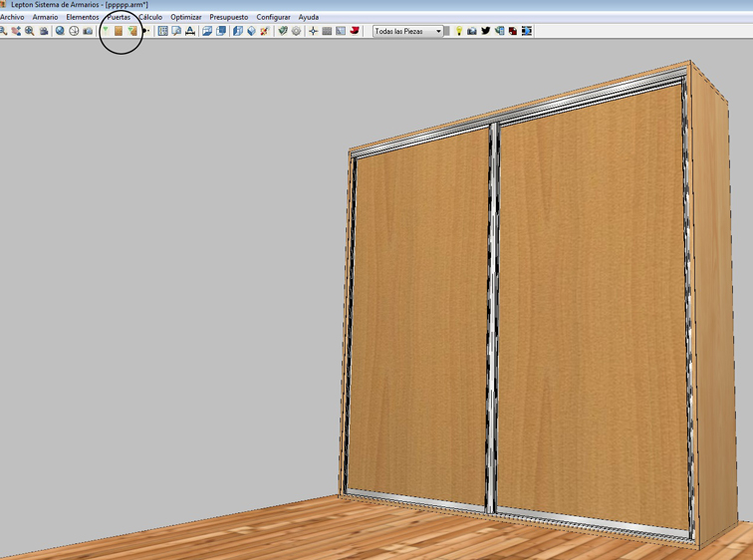The image size is (753, 560).
Task: Click the green funnel filter icon
Action: [106, 31]
